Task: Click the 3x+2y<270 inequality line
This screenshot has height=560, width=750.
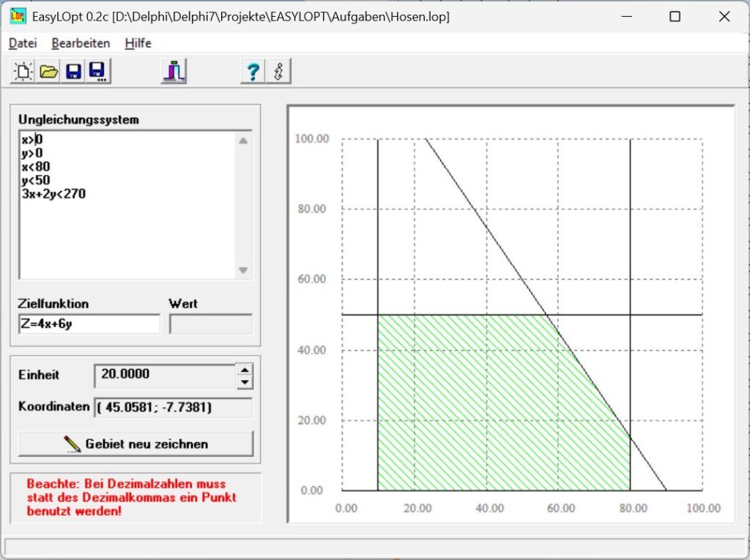Action: (53, 194)
